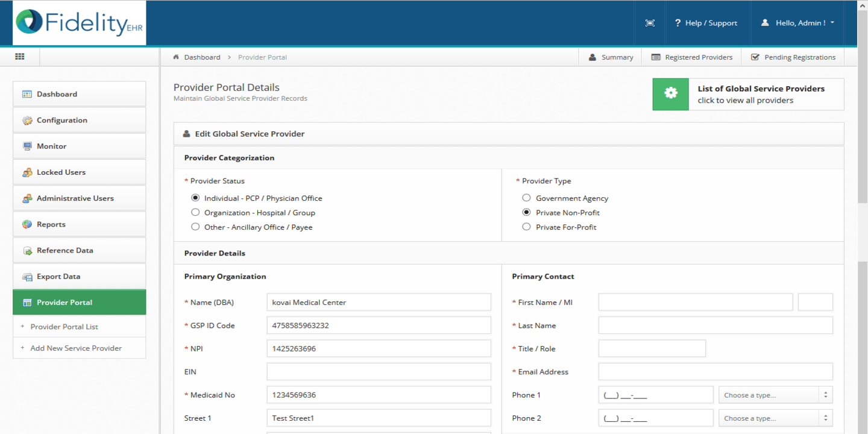The height and width of the screenshot is (434, 868).
Task: Click the Pending Registrations check icon
Action: pos(755,57)
